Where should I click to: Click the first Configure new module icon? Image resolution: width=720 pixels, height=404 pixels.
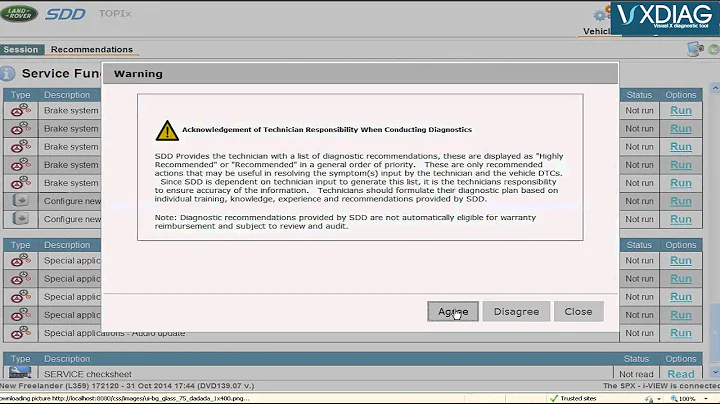point(21,201)
